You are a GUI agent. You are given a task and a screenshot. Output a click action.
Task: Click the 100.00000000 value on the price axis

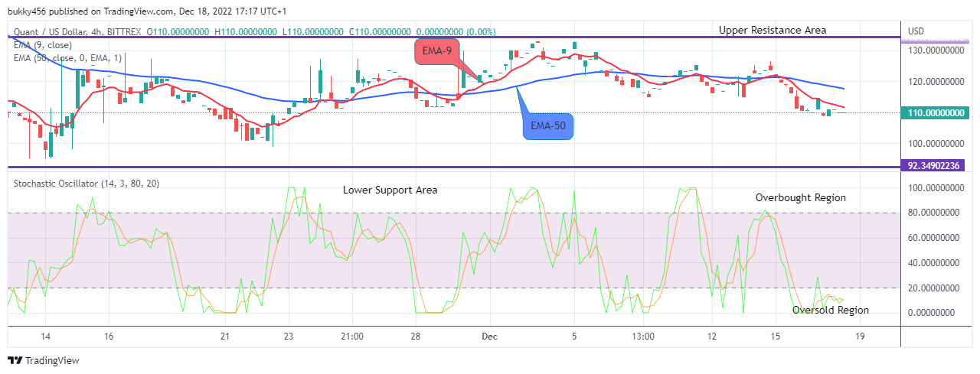[935, 143]
